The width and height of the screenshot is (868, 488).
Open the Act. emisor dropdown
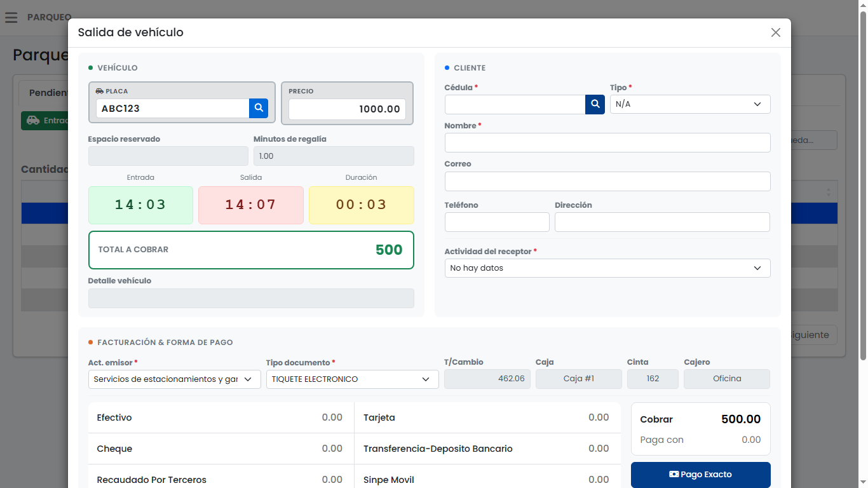(174, 379)
